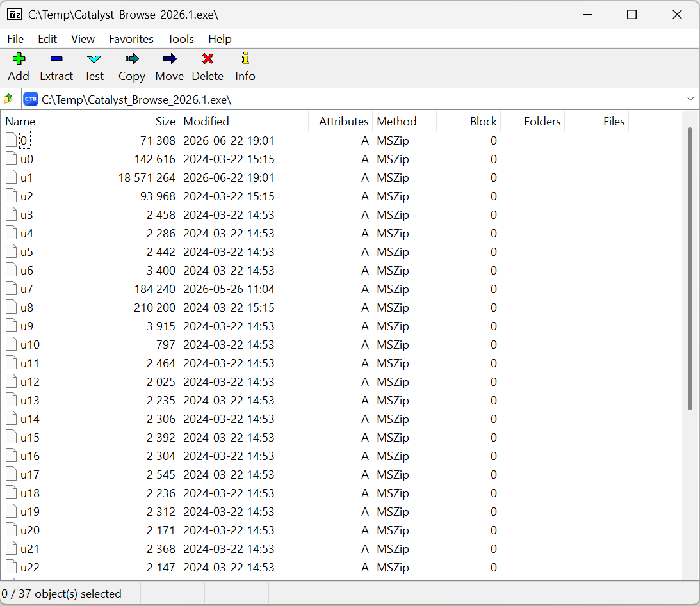Click size value 71 308
Screen dimensions: 700x606
(x=158, y=141)
